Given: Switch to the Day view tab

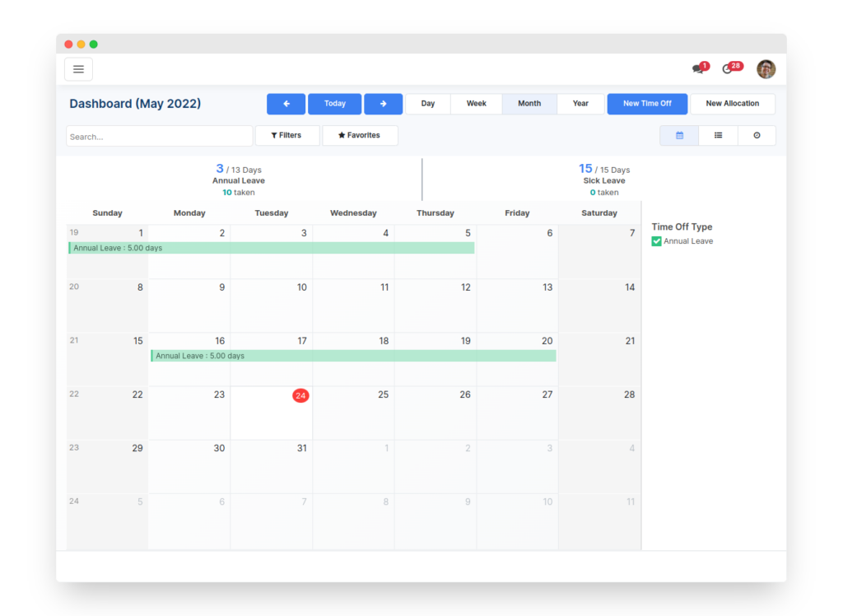Looking at the screenshot, I should 427,103.
